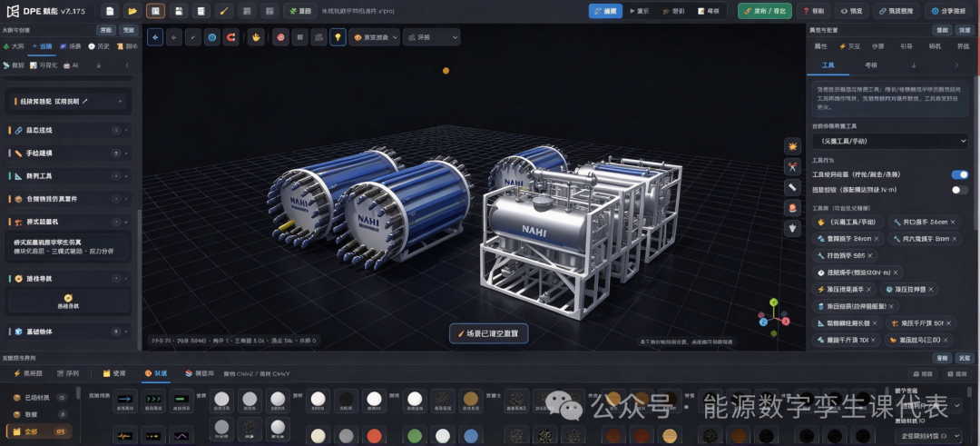Remove the S65 wrench chip
This screenshot has height=446, width=980.
pos(869,255)
